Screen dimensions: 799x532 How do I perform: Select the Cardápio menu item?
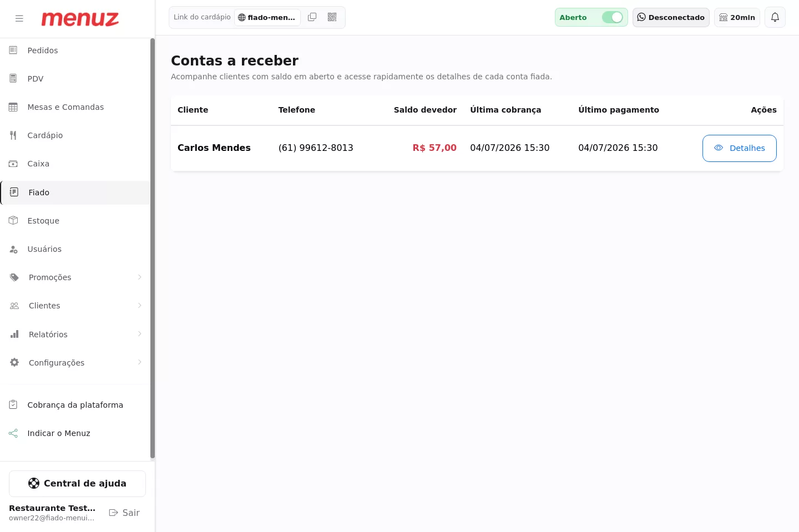pos(75,135)
